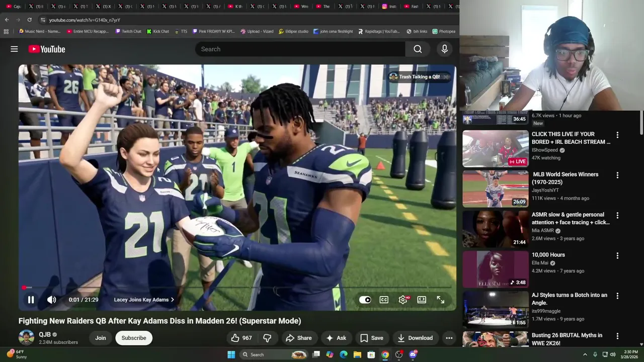Open 'AJ Styles turns a Botch into an Angle' title
The image size is (644, 362).
click(x=570, y=299)
